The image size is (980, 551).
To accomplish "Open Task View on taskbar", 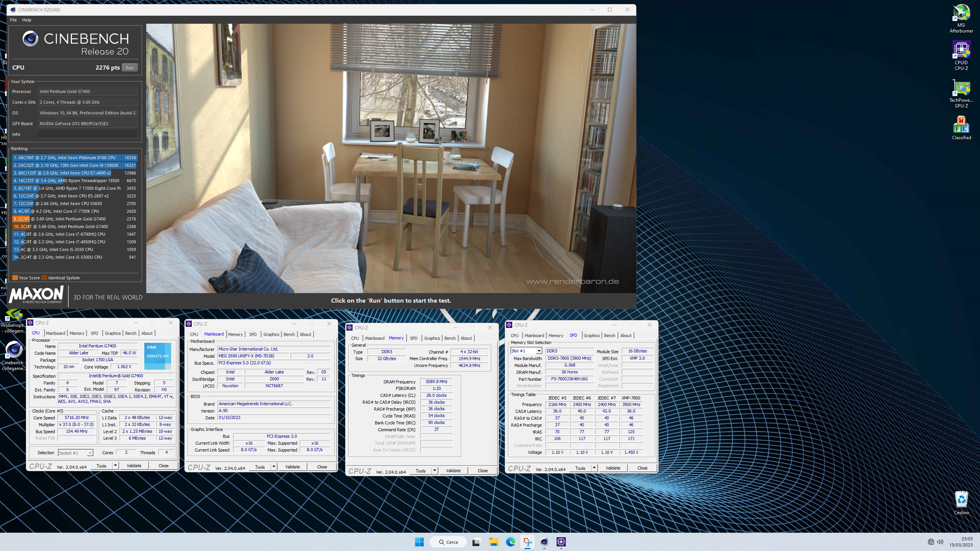I will 476,542.
